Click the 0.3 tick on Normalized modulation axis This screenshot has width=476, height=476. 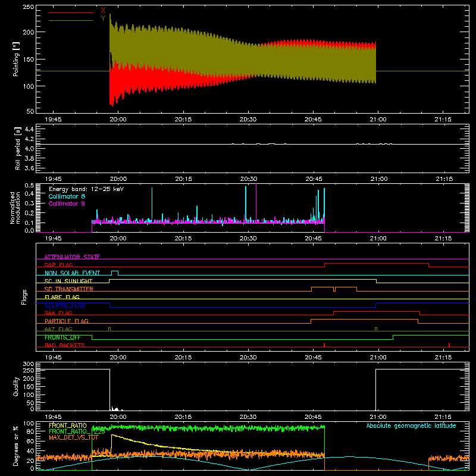coord(29,203)
